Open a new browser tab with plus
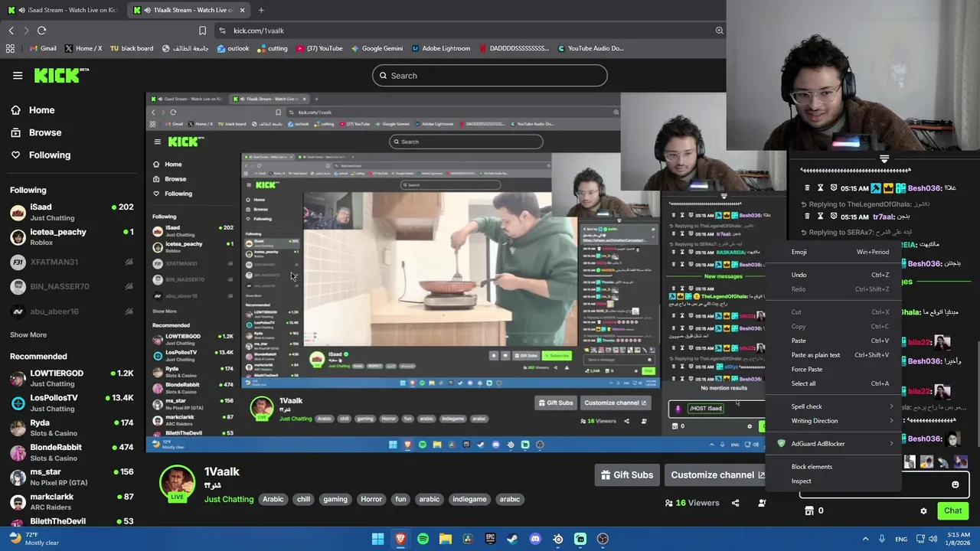Image resolution: width=980 pixels, height=551 pixels. (261, 10)
